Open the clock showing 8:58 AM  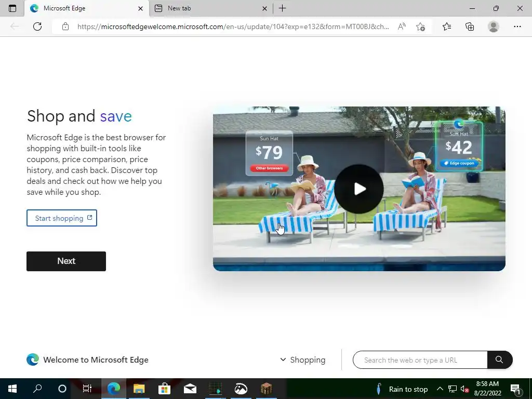pos(487,389)
